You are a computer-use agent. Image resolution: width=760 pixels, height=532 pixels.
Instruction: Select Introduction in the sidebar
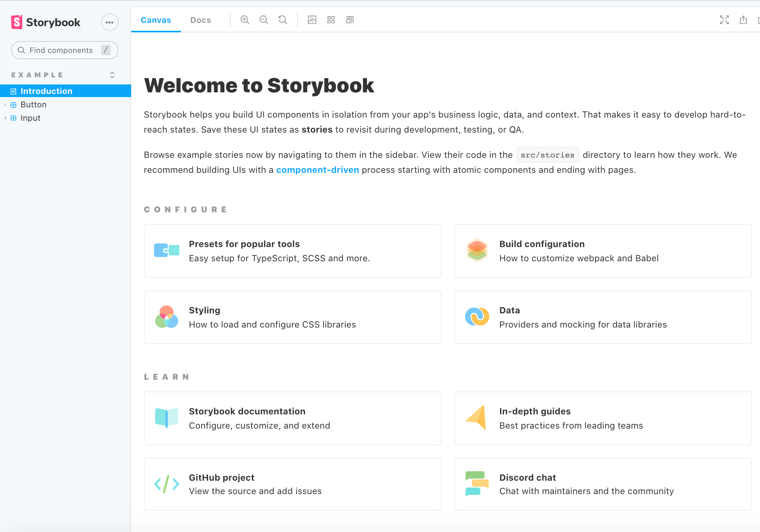coord(46,91)
